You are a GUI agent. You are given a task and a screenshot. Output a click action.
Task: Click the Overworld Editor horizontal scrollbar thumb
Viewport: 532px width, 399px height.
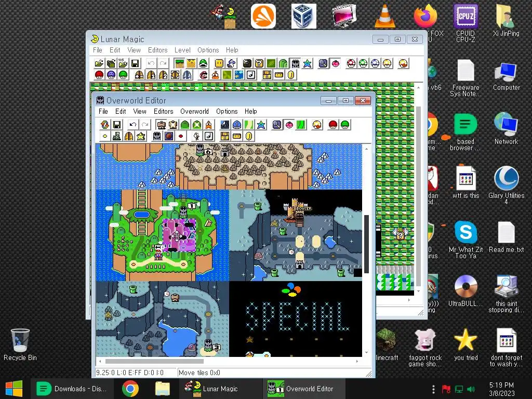pos(154,362)
